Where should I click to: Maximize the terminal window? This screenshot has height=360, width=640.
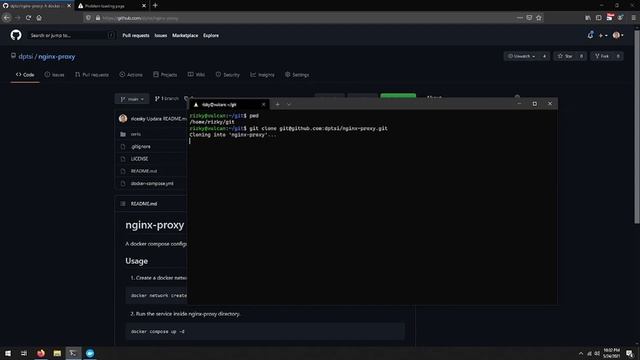tap(535, 104)
